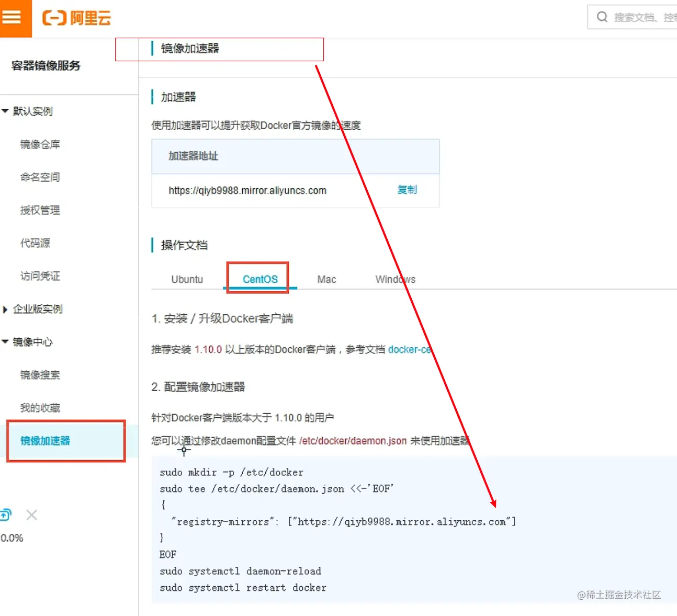The width and height of the screenshot is (677, 616).
Task: Open 镜像搜索 in the sidebar
Action: click(40, 375)
